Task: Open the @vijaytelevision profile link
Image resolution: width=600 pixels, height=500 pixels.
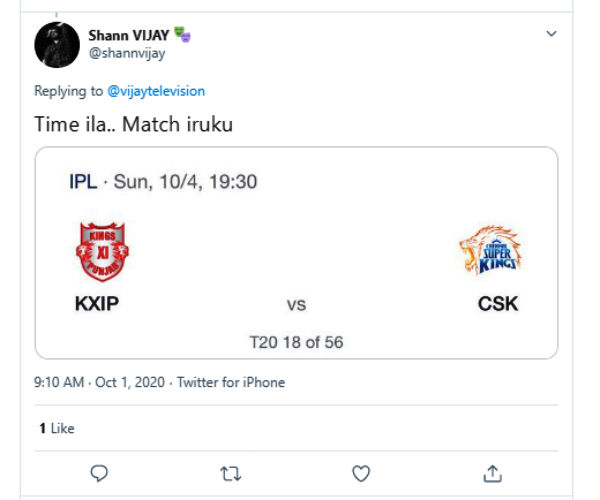Action: tap(156, 91)
